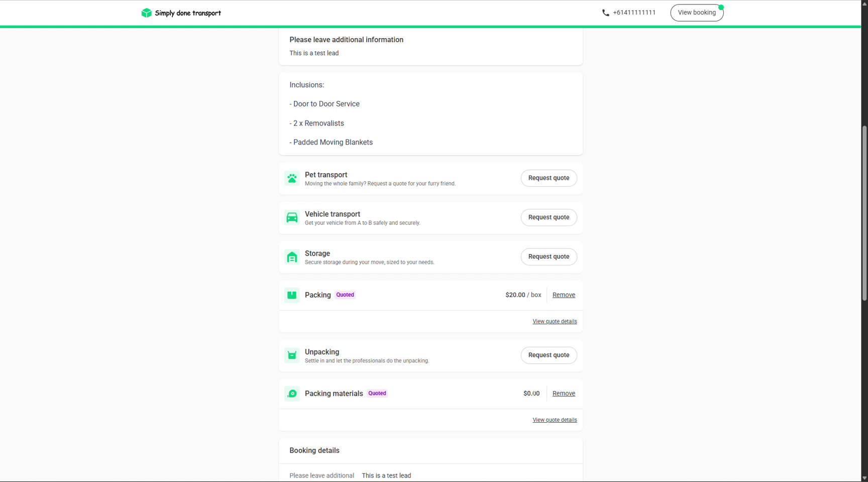Viewport: 868px width, 482px height.
Task: Remove the Packing materials quote
Action: pyautogui.click(x=564, y=394)
